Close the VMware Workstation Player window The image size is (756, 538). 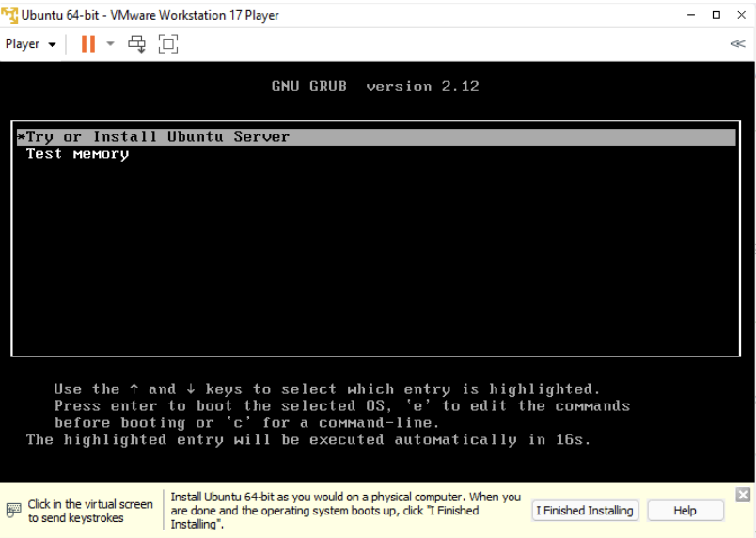(x=741, y=15)
